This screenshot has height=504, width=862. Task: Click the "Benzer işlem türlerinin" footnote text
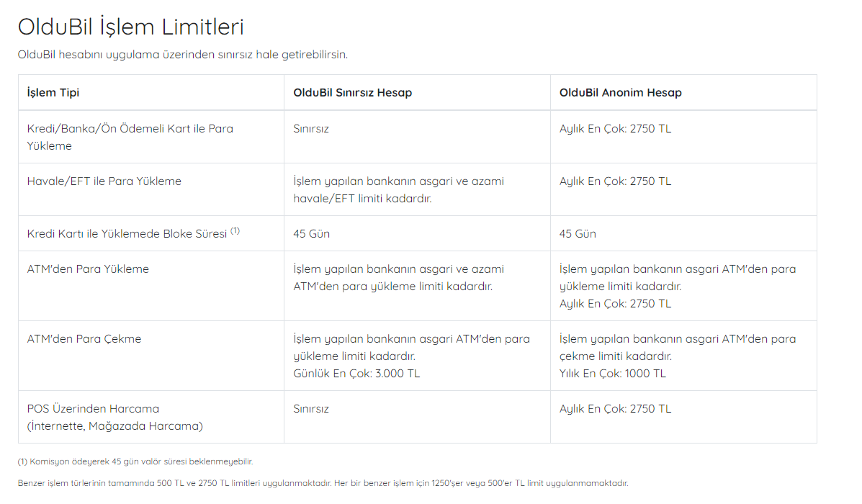tap(323, 483)
